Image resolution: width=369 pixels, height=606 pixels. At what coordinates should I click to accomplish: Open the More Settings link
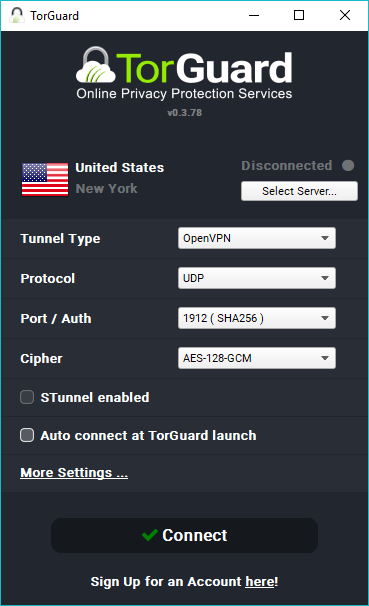tap(74, 473)
